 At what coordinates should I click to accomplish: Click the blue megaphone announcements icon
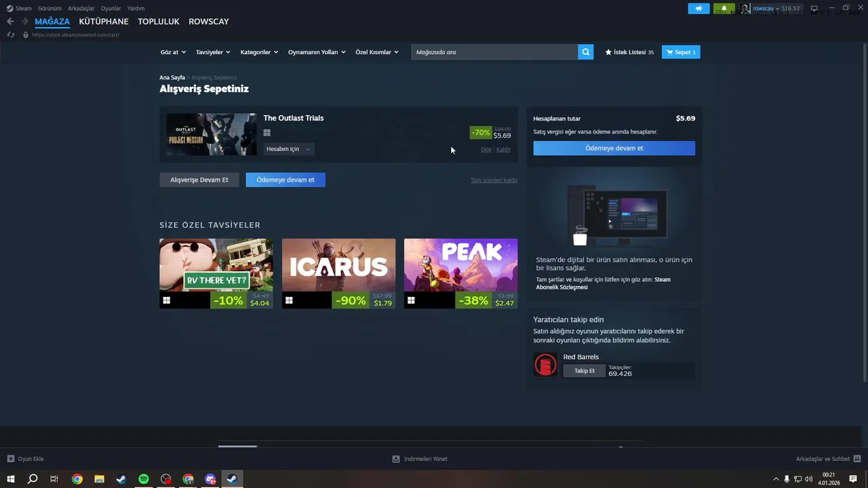(698, 9)
